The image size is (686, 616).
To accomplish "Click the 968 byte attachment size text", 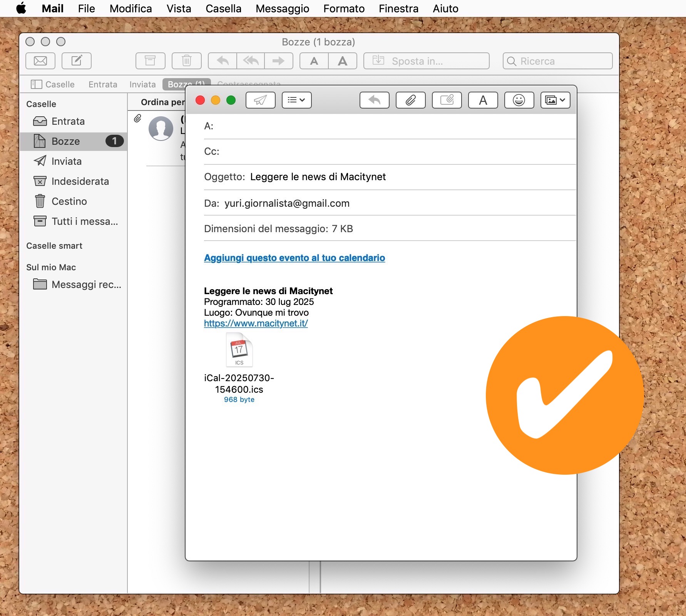I will coord(239,400).
